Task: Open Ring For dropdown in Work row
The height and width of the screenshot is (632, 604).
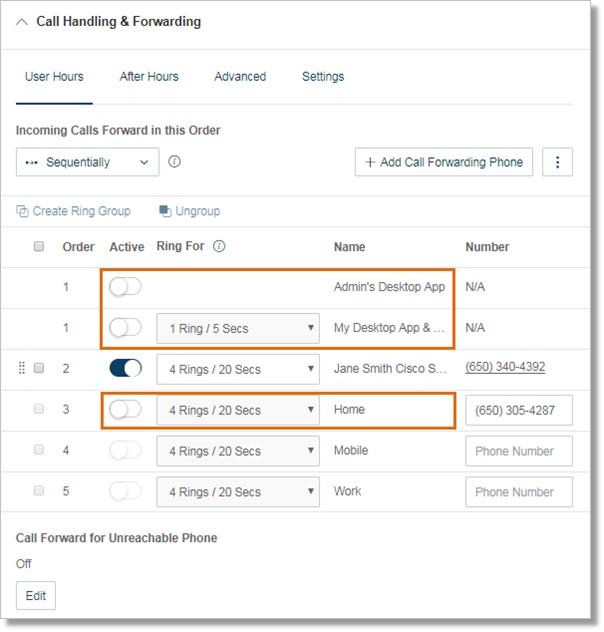Action: click(238, 492)
